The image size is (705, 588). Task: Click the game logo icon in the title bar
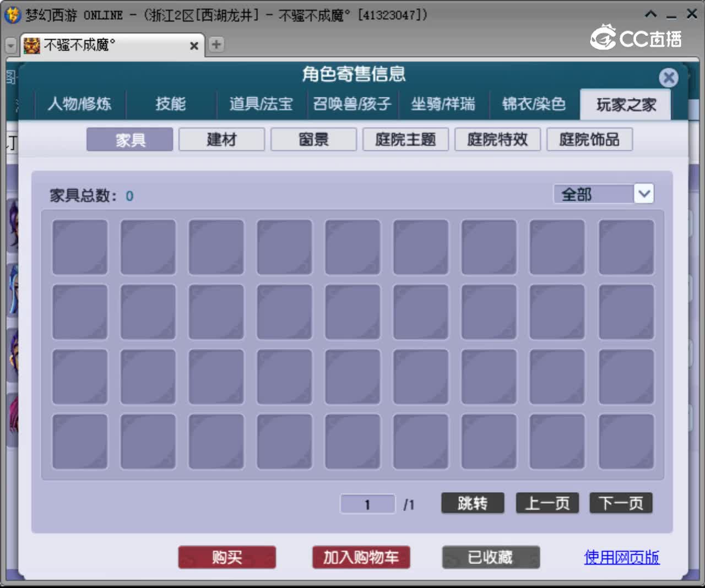[x=12, y=14]
